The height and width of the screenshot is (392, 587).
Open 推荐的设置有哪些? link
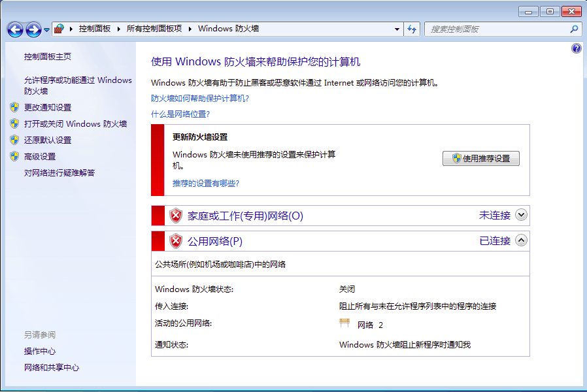click(x=205, y=184)
